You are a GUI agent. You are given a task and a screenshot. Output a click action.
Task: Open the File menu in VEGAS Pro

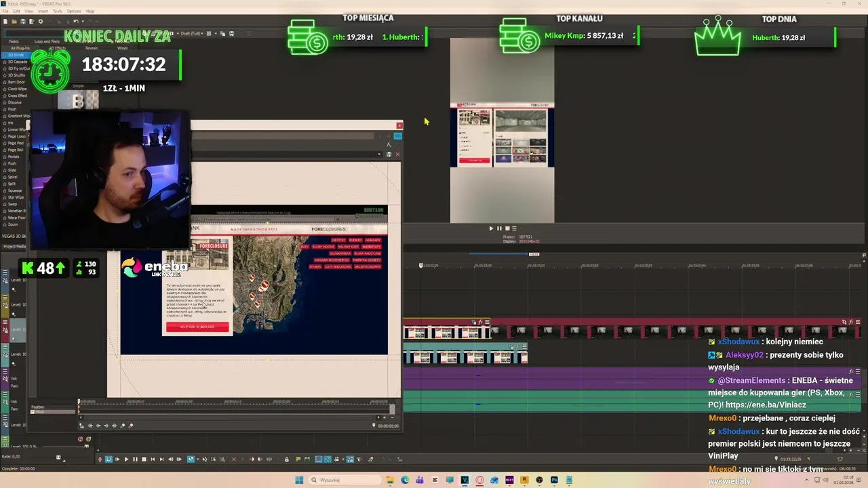pos(6,12)
